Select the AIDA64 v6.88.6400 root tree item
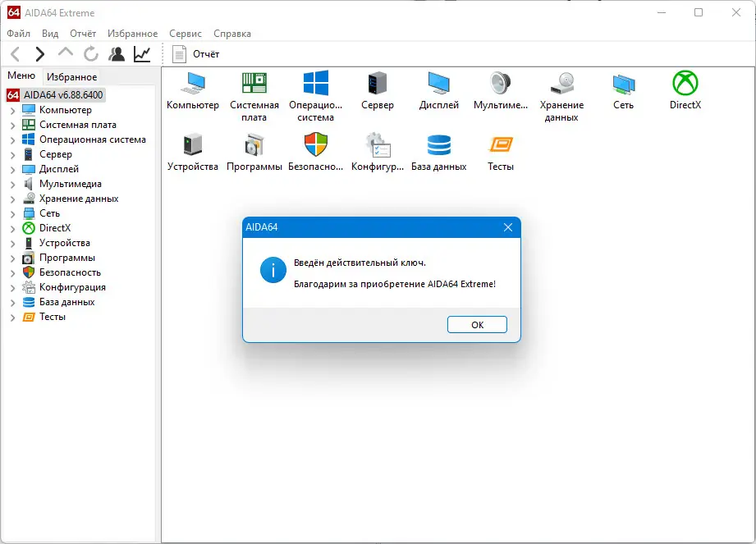Viewport: 756px width, 544px height. pyautogui.click(x=57, y=94)
